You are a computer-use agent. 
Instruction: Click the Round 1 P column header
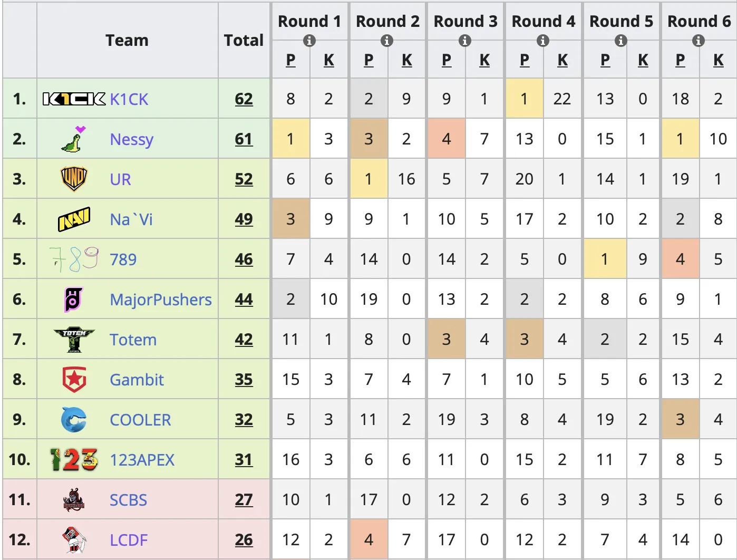click(x=290, y=60)
